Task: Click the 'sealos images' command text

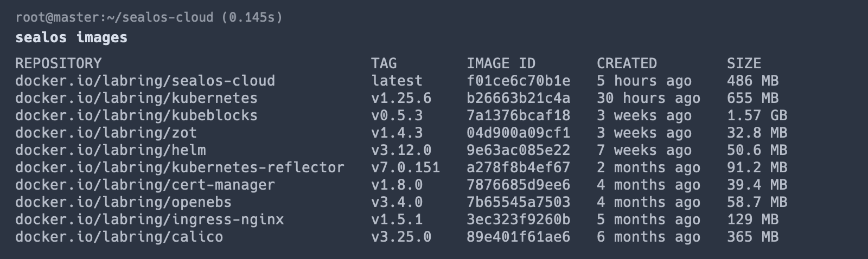Action: (71, 37)
